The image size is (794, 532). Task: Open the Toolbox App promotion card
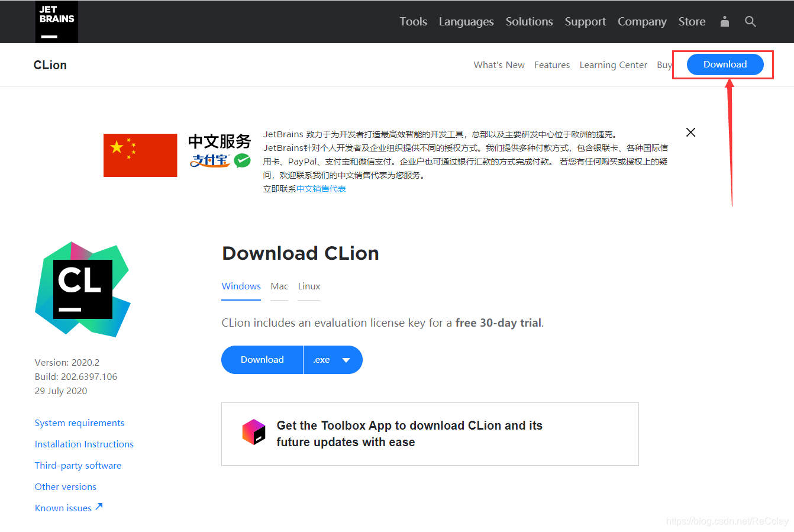[x=430, y=434]
